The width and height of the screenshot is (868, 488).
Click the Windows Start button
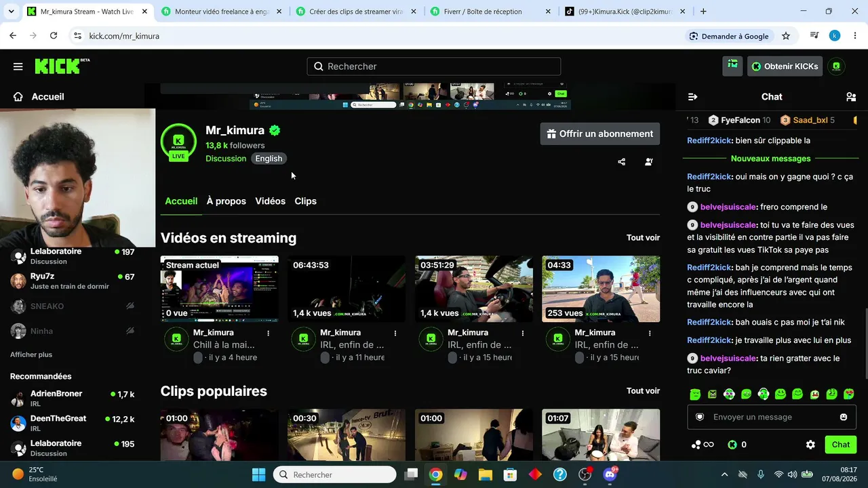tap(259, 474)
